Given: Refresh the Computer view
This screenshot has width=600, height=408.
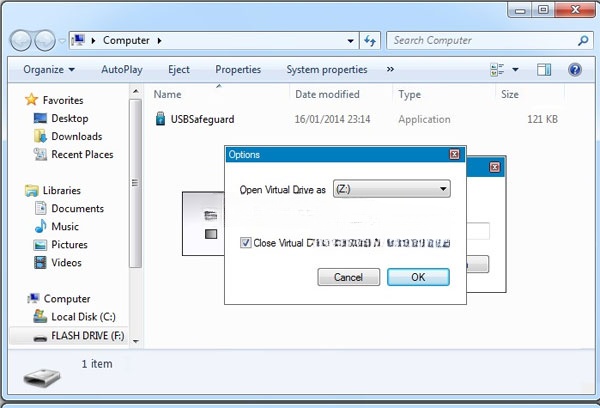Looking at the screenshot, I should [x=370, y=41].
